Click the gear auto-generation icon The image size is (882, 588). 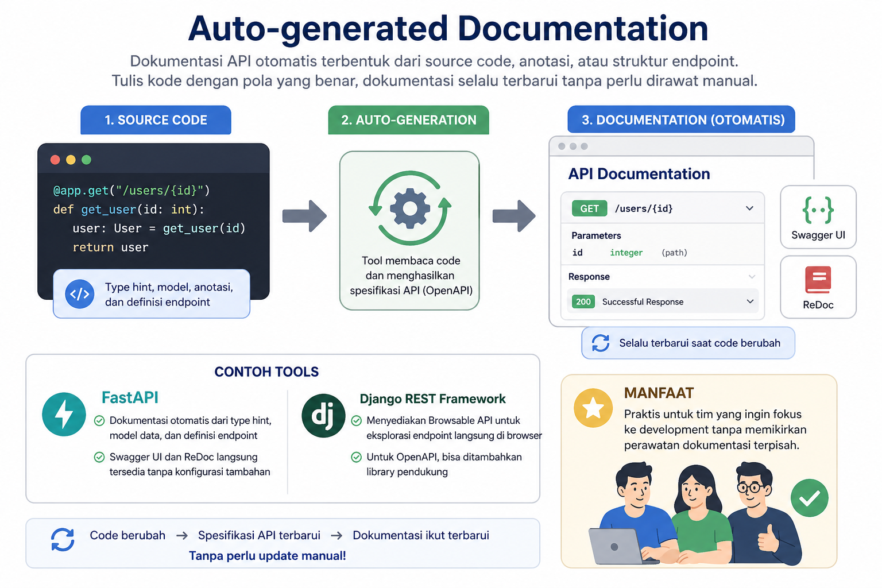tap(410, 208)
